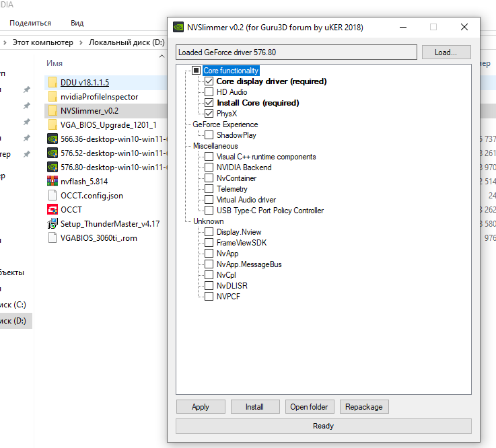This screenshot has height=448, width=496.
Task: Enable the NvDLISR checkbox
Action: (209, 286)
